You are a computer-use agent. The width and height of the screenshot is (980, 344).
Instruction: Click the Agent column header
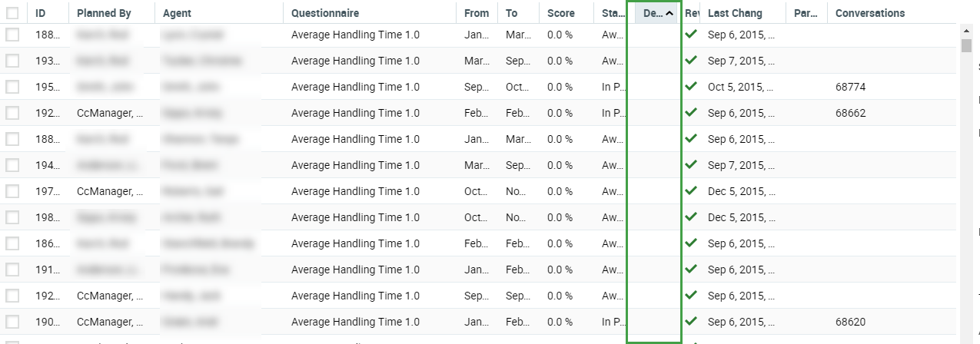(x=178, y=13)
